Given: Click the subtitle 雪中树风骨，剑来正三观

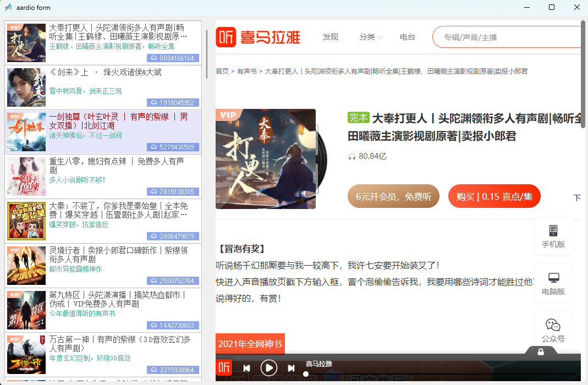Looking at the screenshot, I should point(85,91).
